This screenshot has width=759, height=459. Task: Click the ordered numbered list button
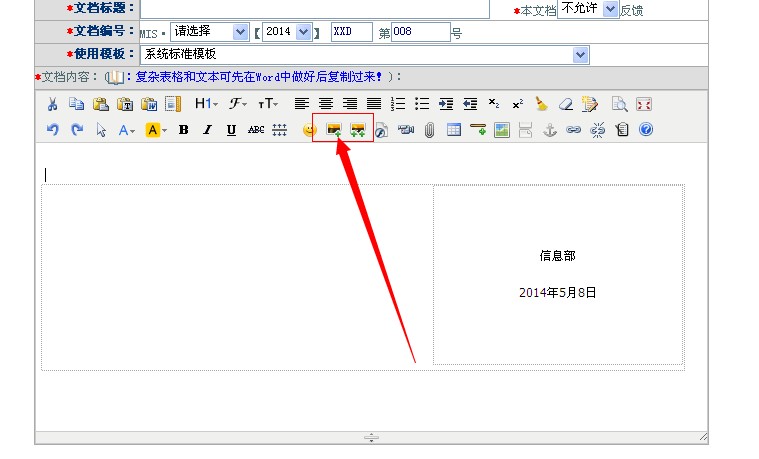[398, 103]
